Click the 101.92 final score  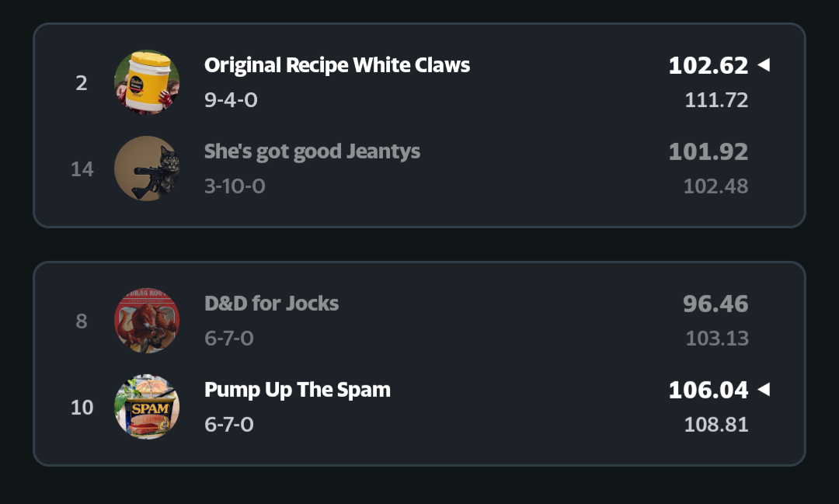(708, 151)
